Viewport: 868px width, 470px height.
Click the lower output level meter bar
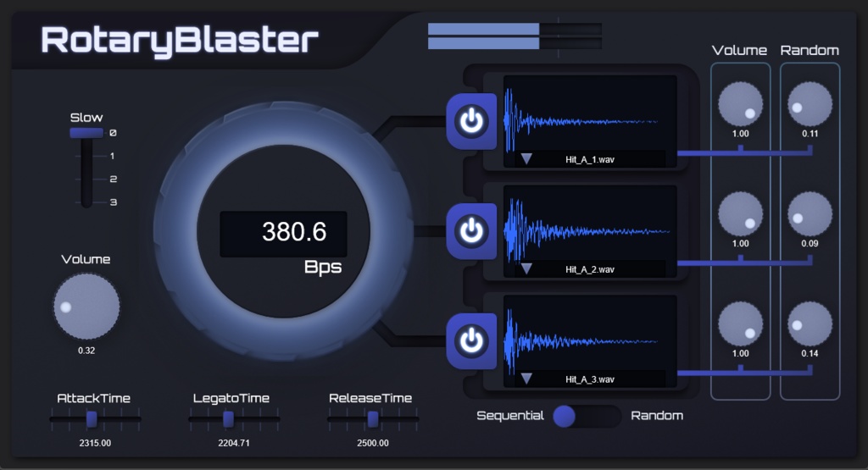click(515, 43)
